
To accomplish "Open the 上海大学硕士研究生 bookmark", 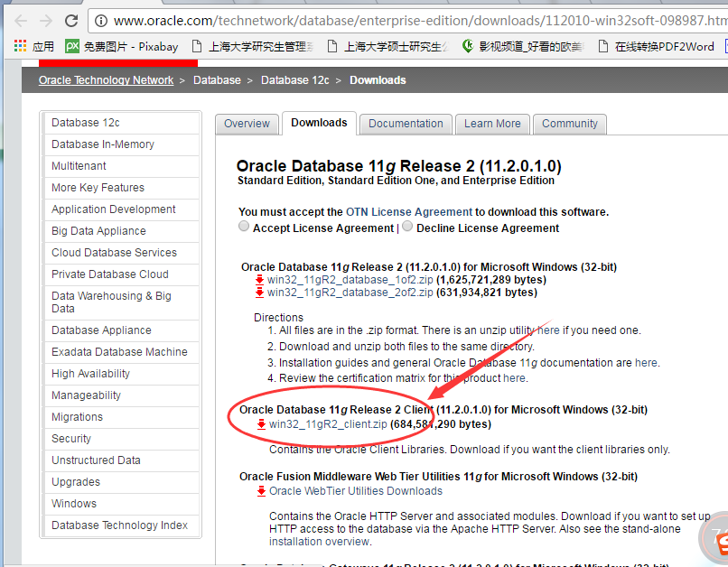I will (x=388, y=46).
